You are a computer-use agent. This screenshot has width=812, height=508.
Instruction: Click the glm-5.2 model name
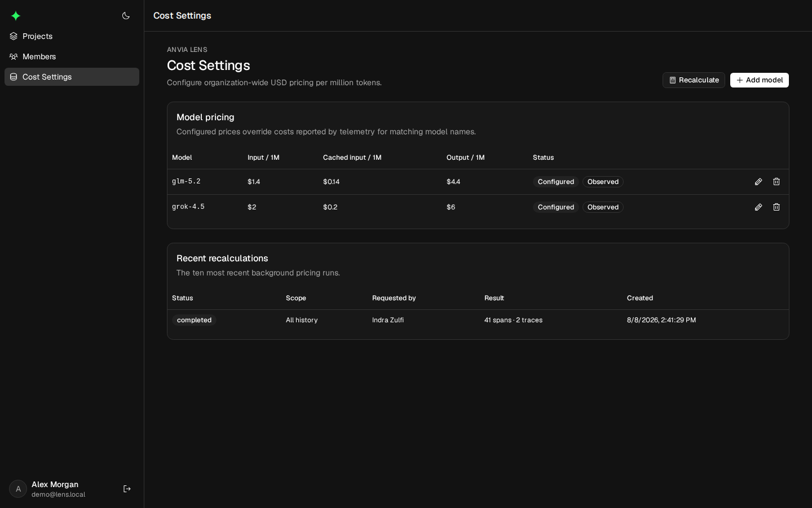(x=186, y=181)
